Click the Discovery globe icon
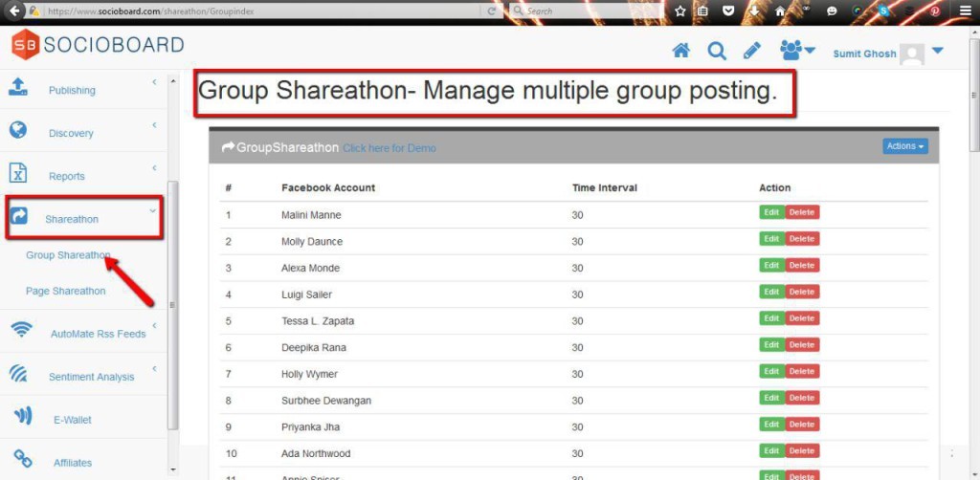 click(x=18, y=130)
